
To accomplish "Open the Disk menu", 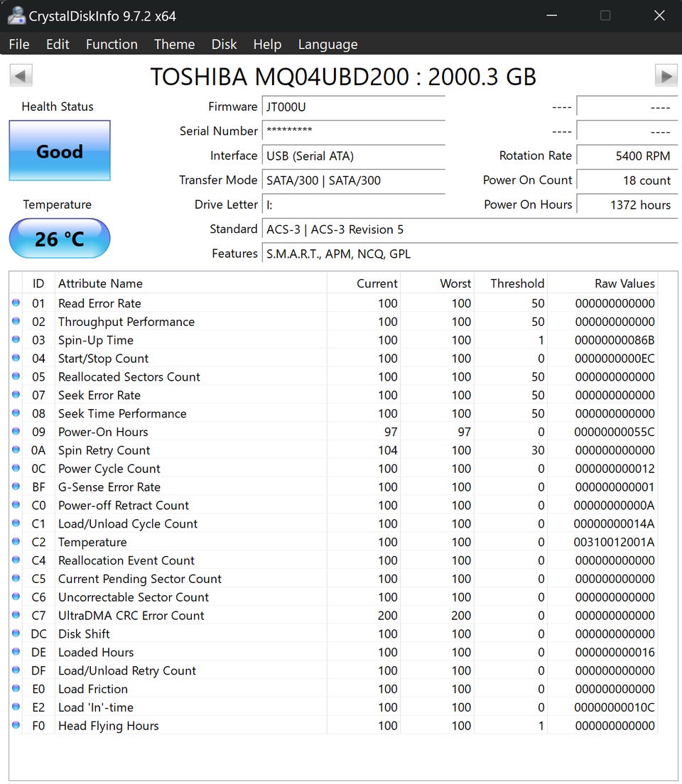I will (x=224, y=45).
